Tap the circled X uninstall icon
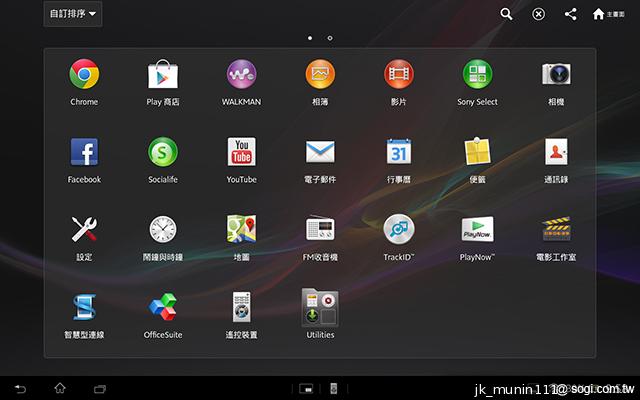 (x=539, y=14)
